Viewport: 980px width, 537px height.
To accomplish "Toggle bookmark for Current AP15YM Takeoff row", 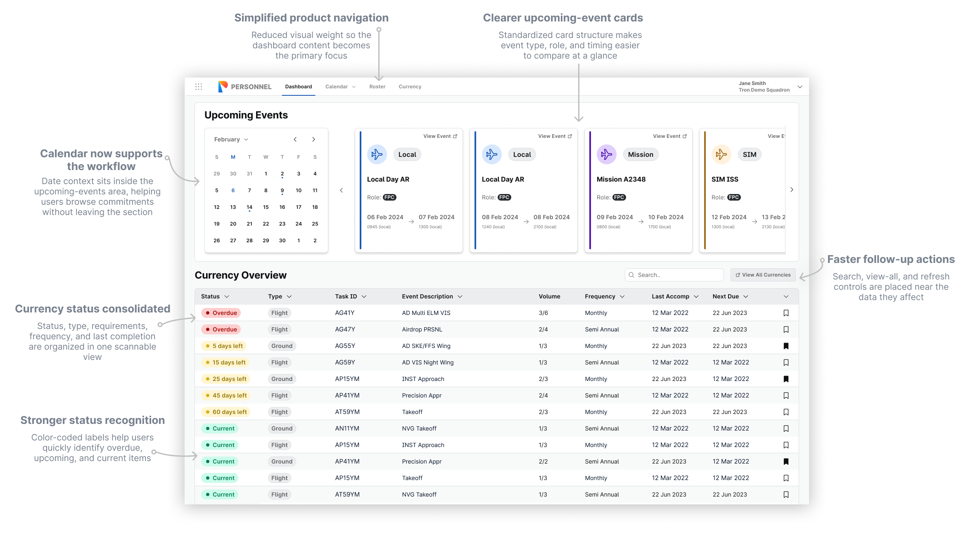I will pyautogui.click(x=786, y=478).
